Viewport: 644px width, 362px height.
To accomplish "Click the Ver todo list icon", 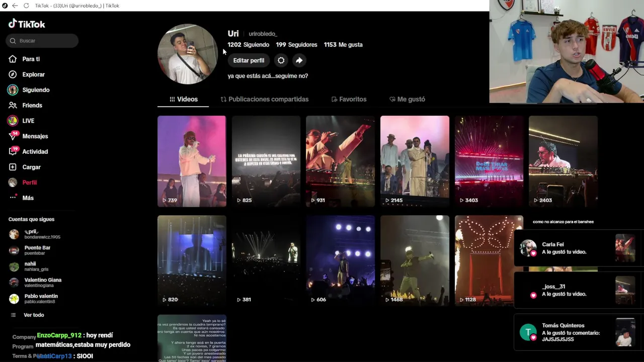I will pyautogui.click(x=14, y=315).
